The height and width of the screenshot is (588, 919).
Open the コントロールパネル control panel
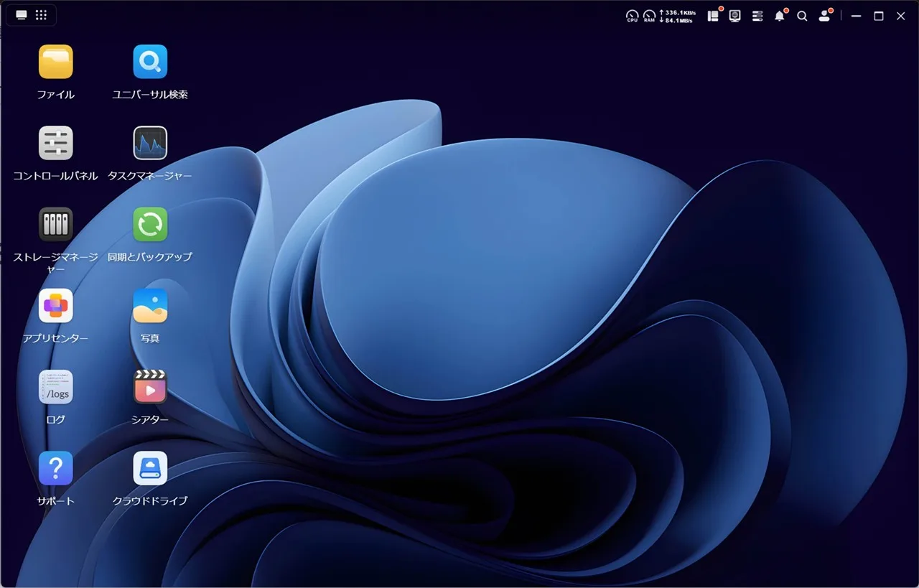pyautogui.click(x=55, y=144)
